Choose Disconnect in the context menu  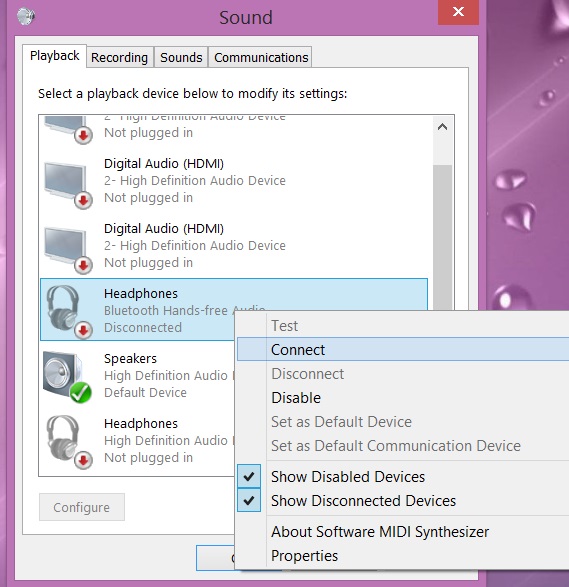[403, 373]
